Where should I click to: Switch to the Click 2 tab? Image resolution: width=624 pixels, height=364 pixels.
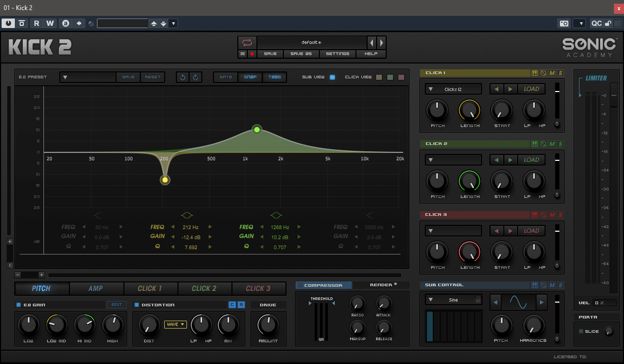tap(204, 288)
